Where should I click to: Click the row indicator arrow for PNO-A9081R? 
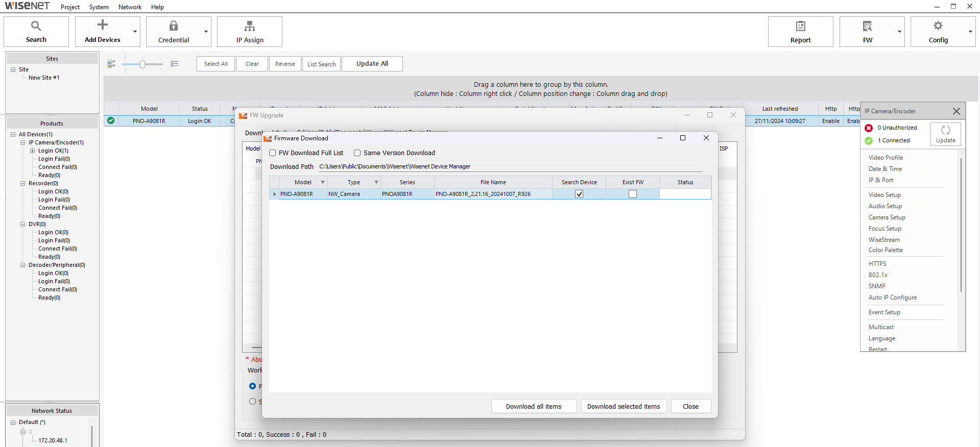[275, 194]
